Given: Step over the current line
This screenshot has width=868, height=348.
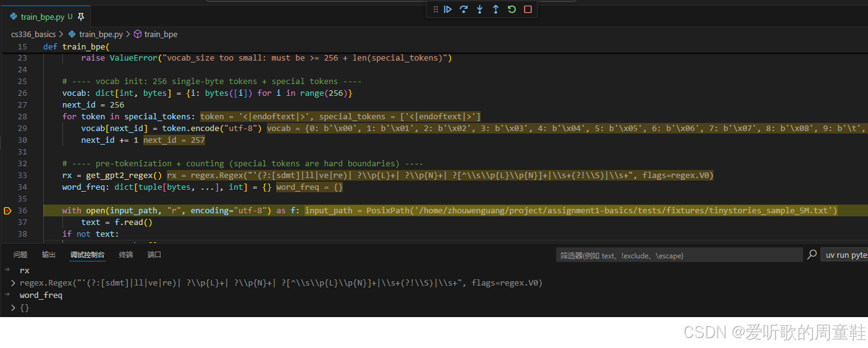Looking at the screenshot, I should (x=463, y=9).
